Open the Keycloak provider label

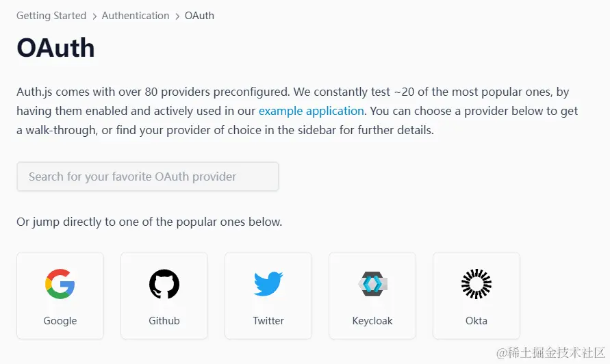click(x=372, y=320)
